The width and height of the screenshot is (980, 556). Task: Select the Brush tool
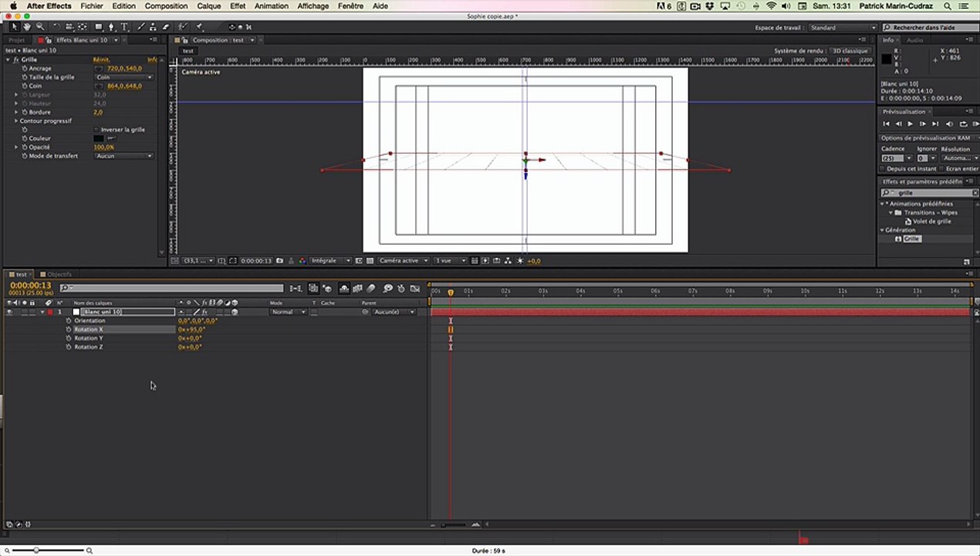click(x=141, y=27)
